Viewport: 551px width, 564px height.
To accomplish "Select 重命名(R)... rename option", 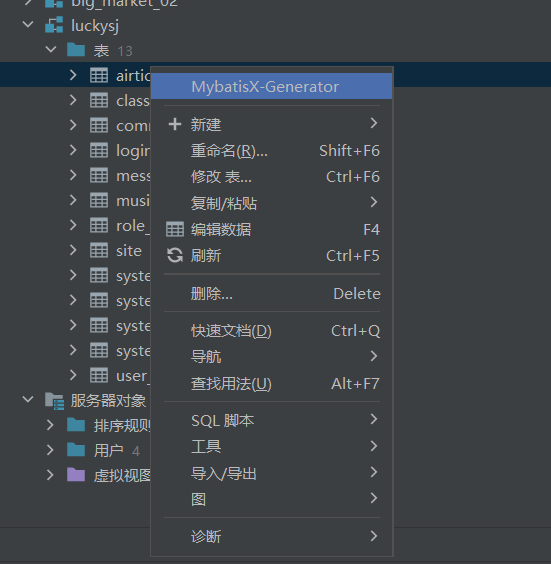I will point(272,151).
